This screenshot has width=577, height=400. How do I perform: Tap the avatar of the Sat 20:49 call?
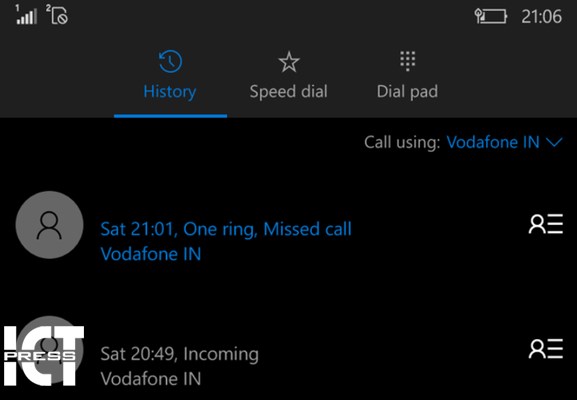(x=49, y=350)
